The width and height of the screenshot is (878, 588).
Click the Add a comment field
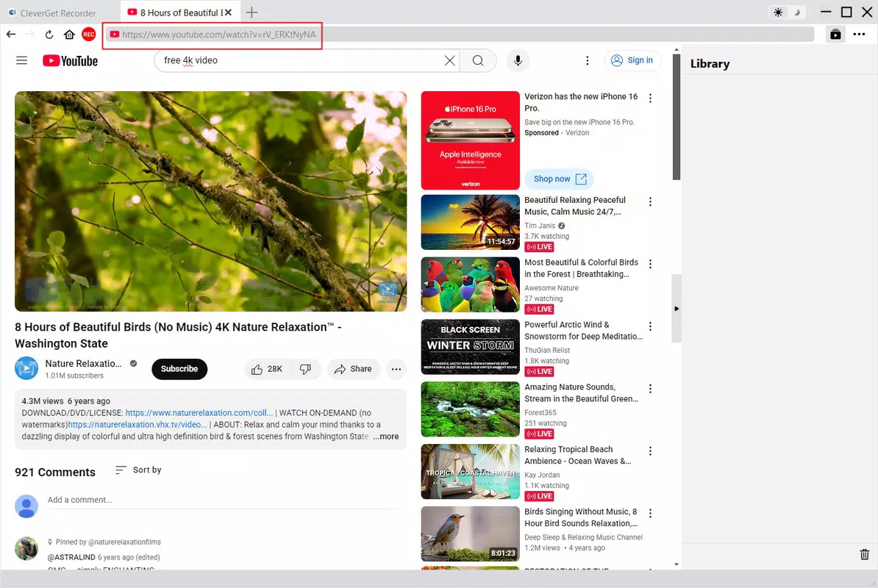point(223,500)
